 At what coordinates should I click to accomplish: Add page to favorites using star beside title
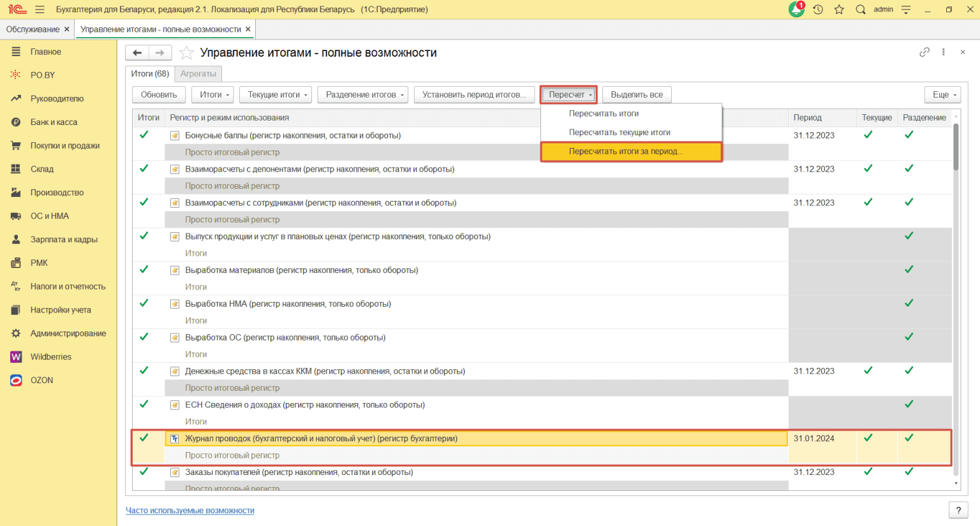tap(186, 53)
